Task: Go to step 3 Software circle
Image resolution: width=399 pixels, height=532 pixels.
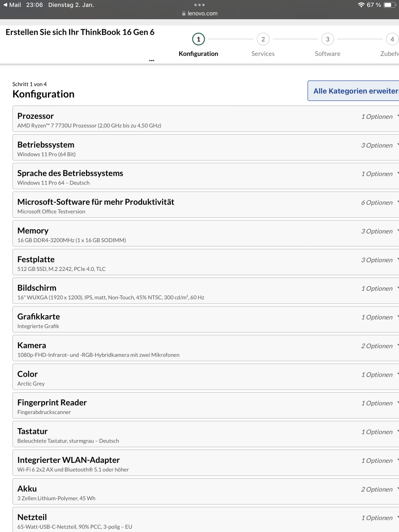Action: click(x=327, y=39)
